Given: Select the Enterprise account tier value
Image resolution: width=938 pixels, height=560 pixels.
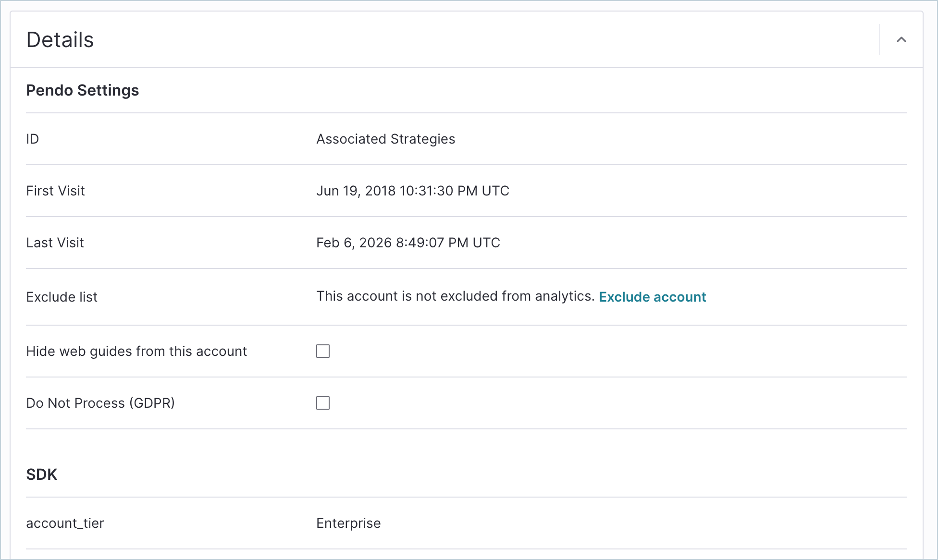Looking at the screenshot, I should [x=348, y=523].
